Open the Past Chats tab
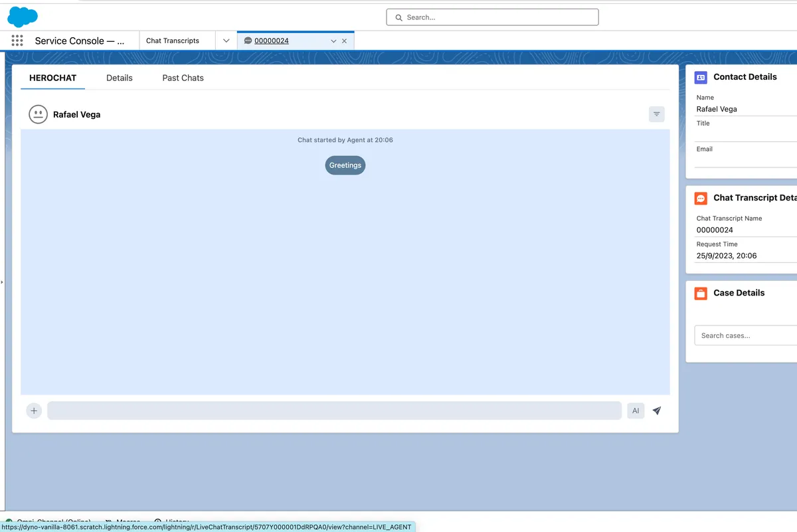Viewport: 797px width, 532px height. pos(183,78)
